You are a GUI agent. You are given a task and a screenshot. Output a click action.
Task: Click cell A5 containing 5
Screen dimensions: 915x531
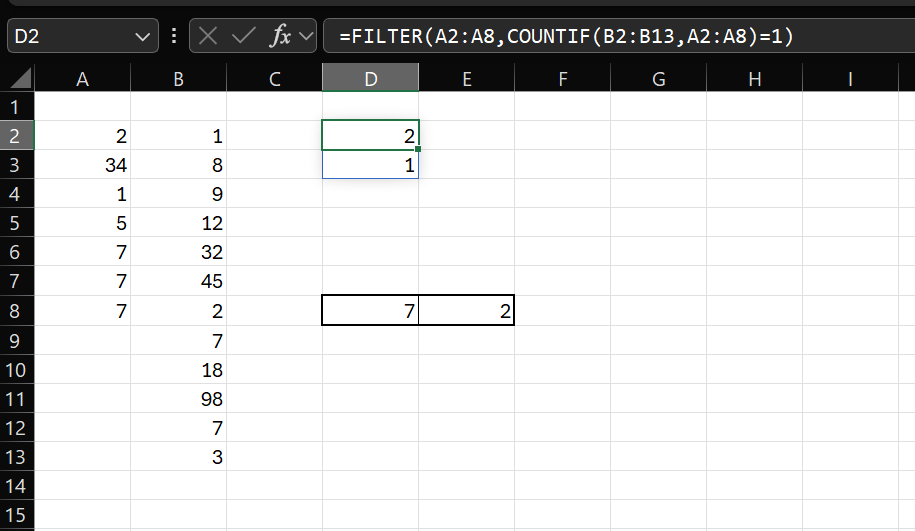click(82, 223)
